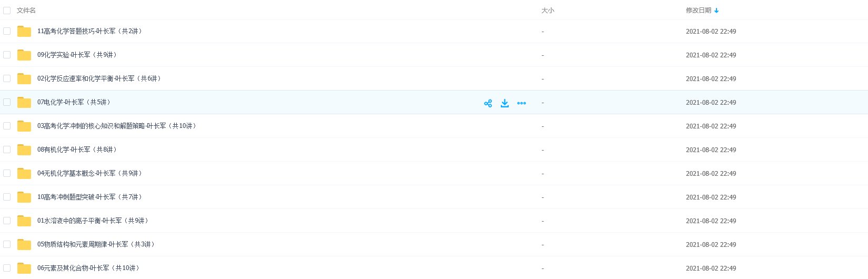Image resolution: width=868 pixels, height=279 pixels.
Task: Click the 08有机化学 folder icon
Action: tap(24, 150)
